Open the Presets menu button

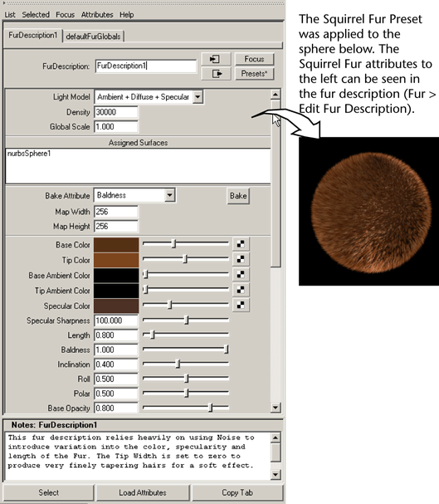click(254, 74)
